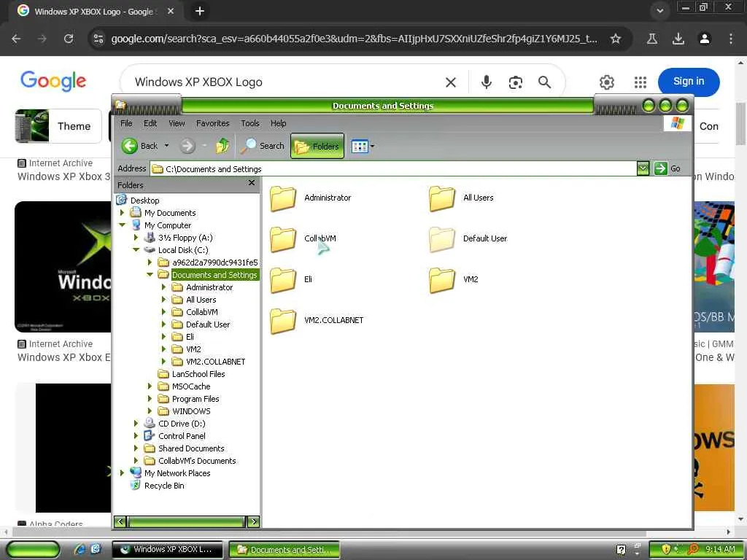Open Control Panel from tree

point(182,436)
